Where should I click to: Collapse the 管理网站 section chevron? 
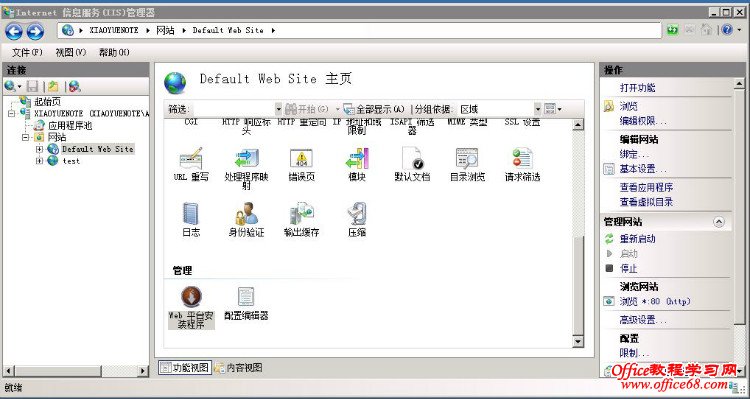[x=718, y=222]
